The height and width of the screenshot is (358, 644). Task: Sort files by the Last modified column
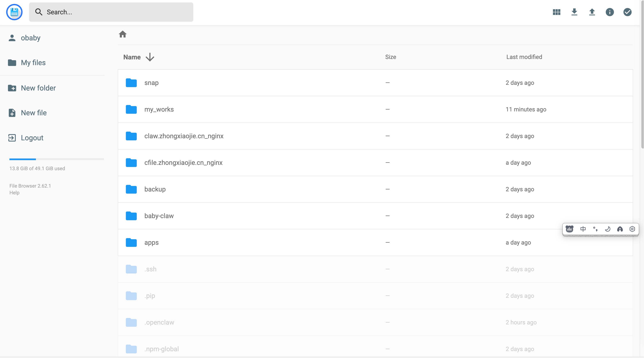524,57
